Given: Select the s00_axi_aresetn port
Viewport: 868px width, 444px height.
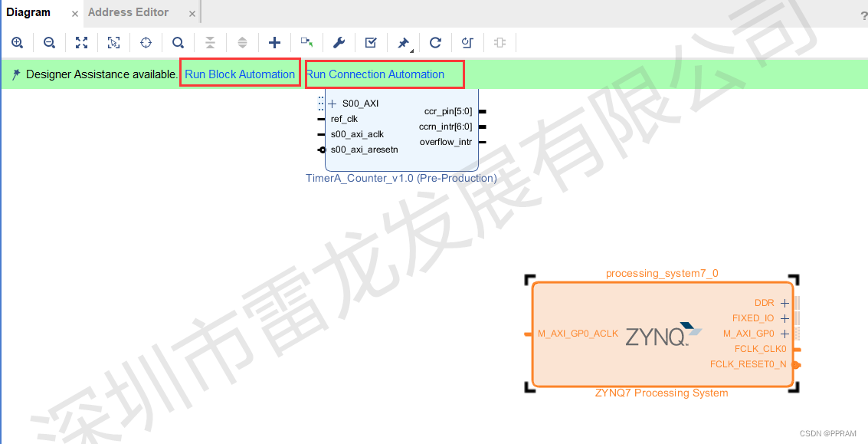Looking at the screenshot, I should tap(364, 150).
